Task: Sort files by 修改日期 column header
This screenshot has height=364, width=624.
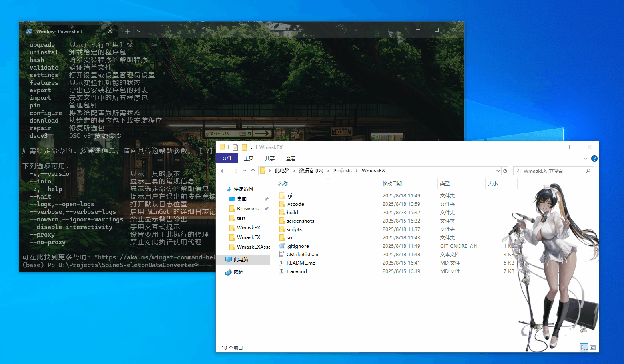Action: [392, 184]
